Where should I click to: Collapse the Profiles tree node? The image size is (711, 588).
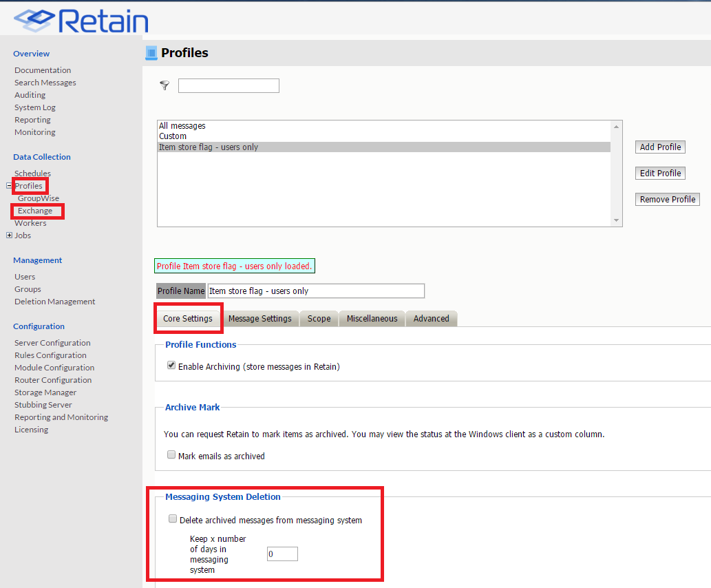(x=9, y=186)
